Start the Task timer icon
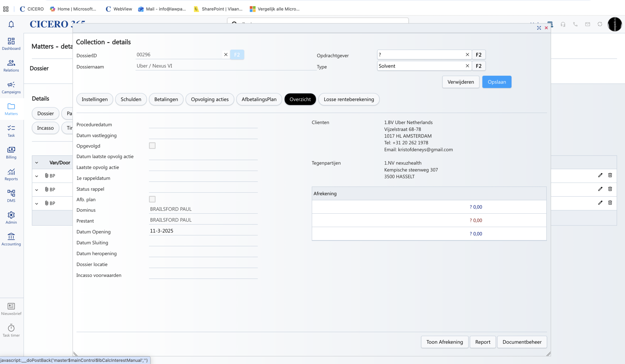The width and height of the screenshot is (625, 364). click(11, 330)
